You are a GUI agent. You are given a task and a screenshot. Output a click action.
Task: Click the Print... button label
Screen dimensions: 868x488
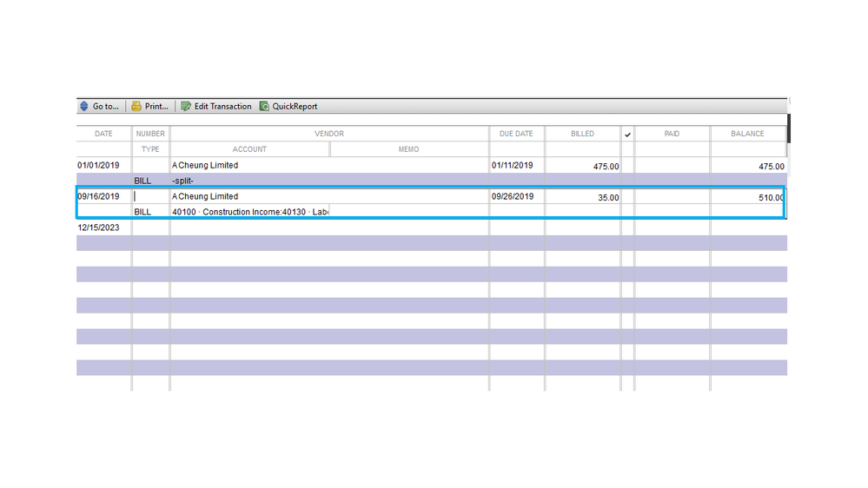coord(156,106)
